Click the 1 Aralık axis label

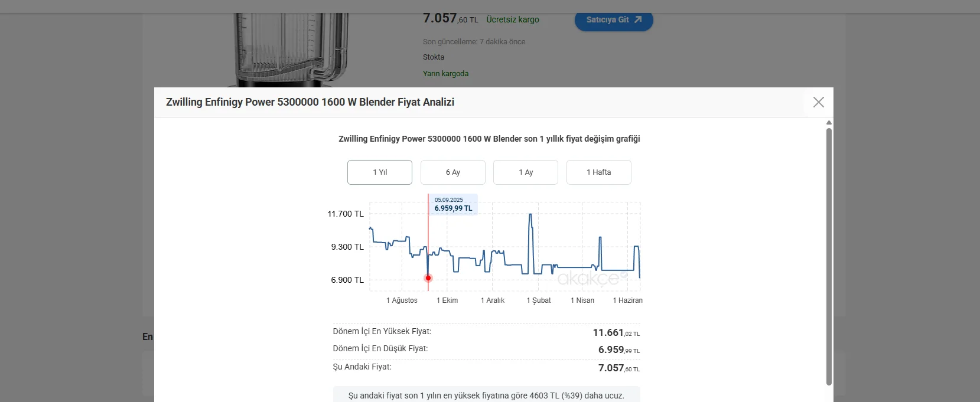(x=493, y=300)
